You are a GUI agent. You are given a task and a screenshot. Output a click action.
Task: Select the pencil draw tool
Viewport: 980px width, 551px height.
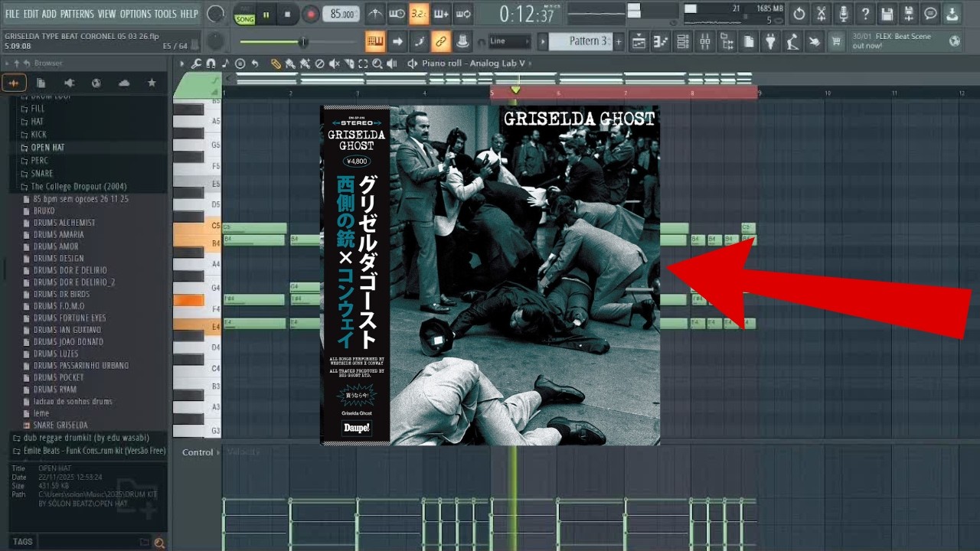276,64
